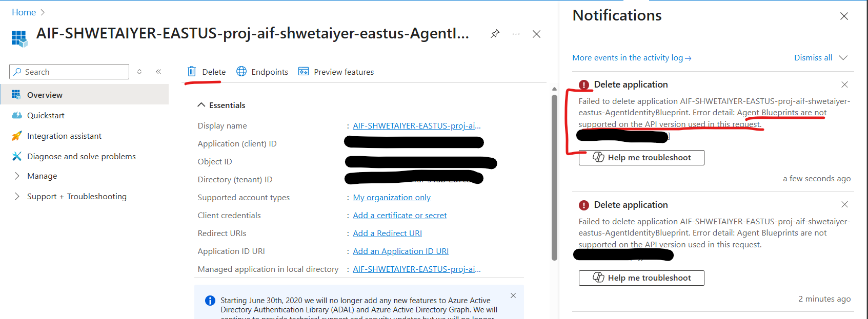Click the Object ID label
Screen dimensions: 868x319
tap(215, 161)
